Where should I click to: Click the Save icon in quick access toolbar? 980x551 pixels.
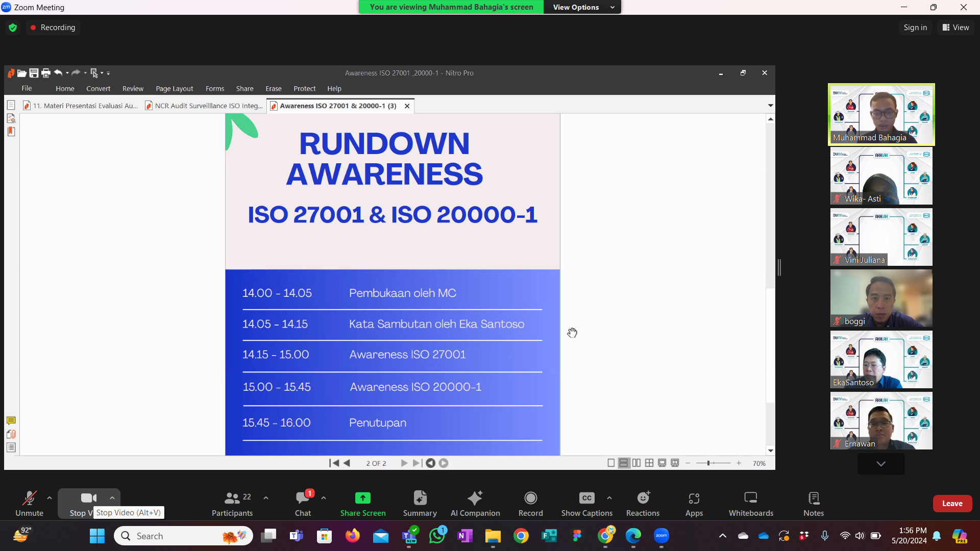[34, 73]
